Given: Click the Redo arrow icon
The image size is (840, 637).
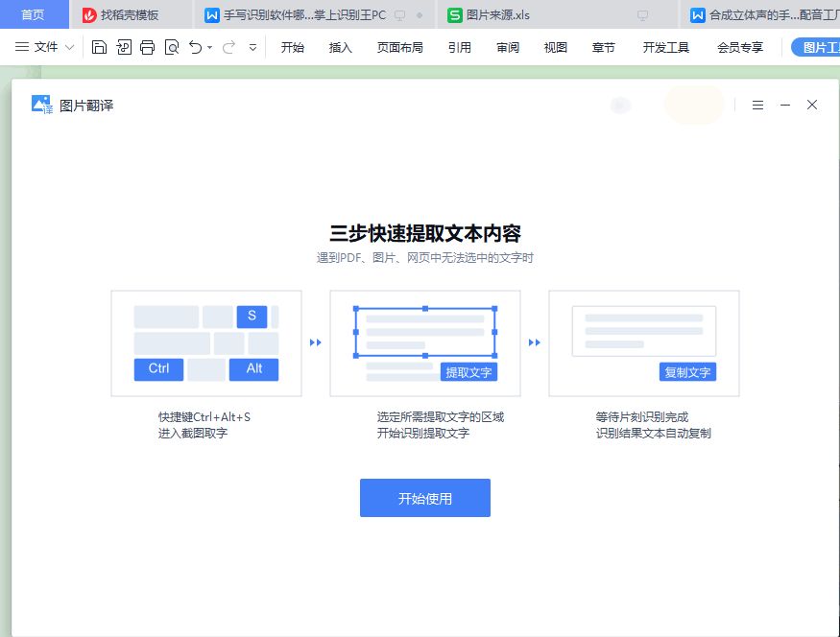Looking at the screenshot, I should (x=228, y=47).
